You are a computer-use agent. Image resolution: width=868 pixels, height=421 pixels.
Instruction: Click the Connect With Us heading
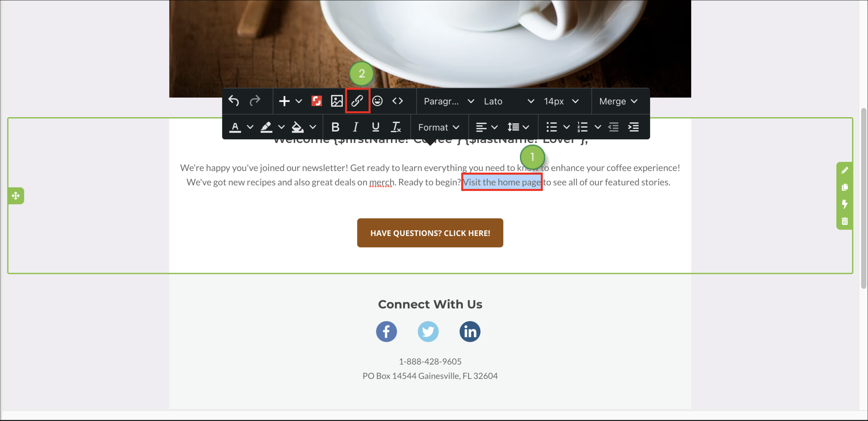pos(430,304)
